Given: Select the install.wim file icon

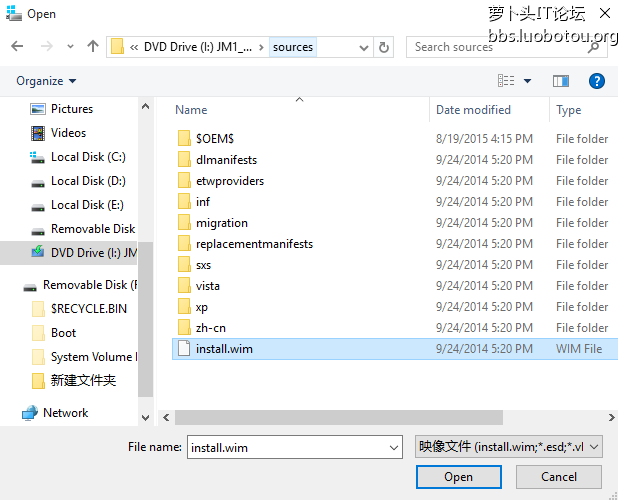Looking at the screenshot, I should pos(183,349).
